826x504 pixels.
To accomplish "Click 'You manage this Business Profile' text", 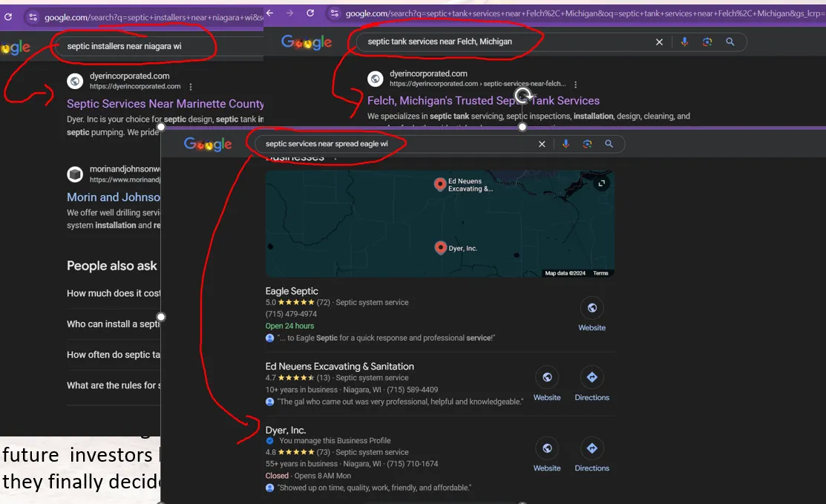I will pyautogui.click(x=335, y=440).
